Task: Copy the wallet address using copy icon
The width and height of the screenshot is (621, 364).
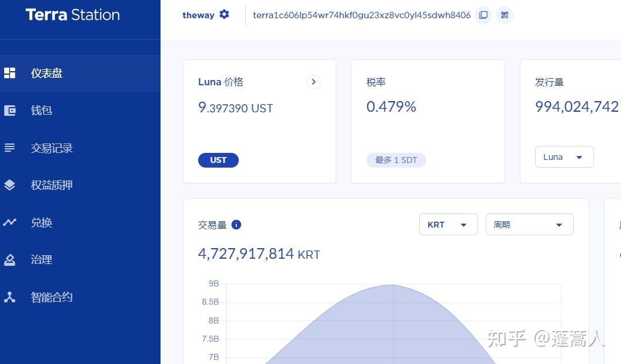Action: click(x=483, y=15)
